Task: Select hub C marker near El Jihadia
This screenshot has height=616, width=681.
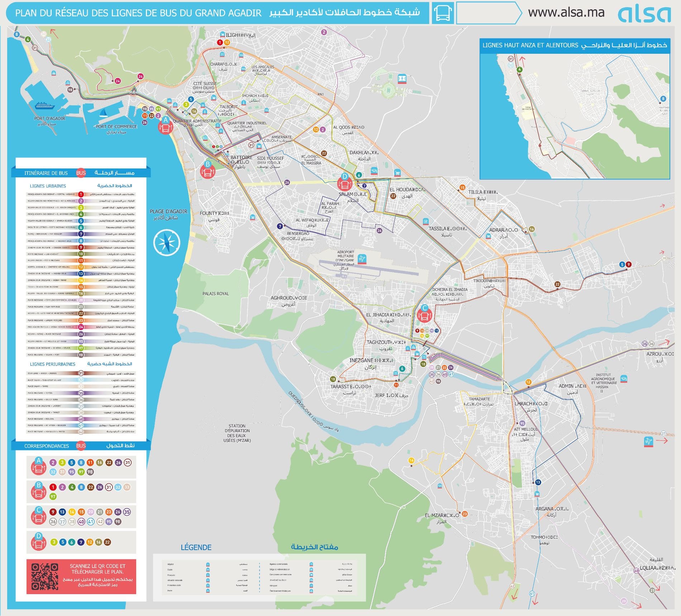Action: click(425, 314)
